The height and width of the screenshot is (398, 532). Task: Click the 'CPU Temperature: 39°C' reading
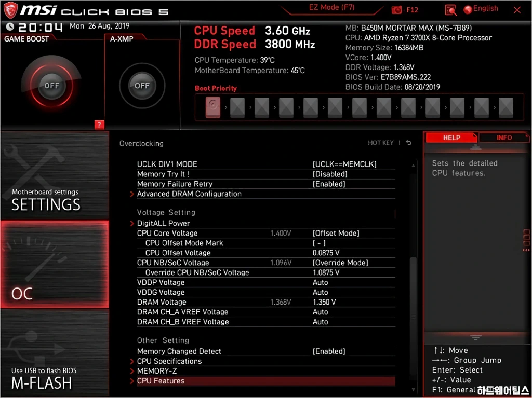234,60
